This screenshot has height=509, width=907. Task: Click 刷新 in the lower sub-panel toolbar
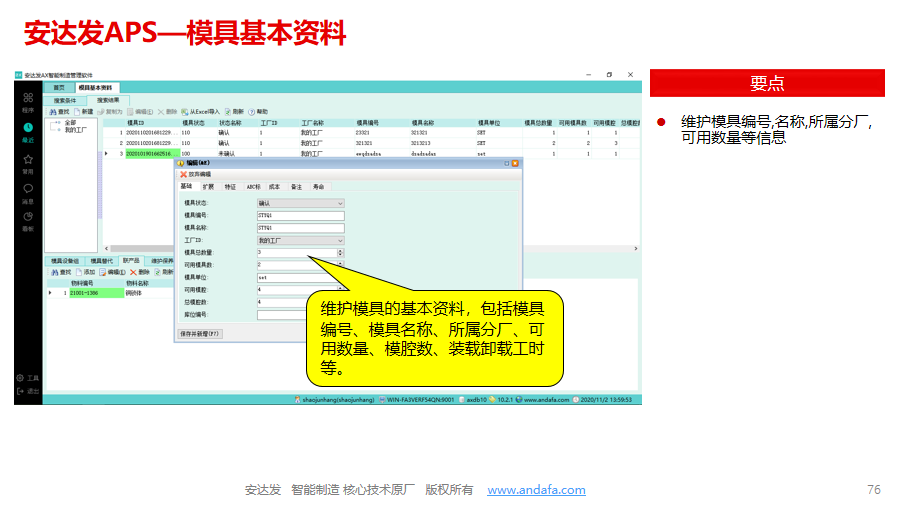(164, 272)
